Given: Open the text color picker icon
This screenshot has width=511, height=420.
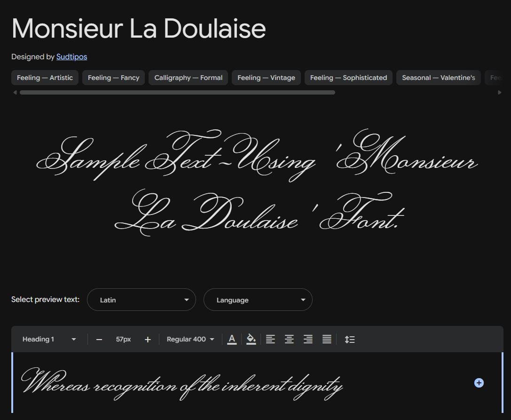Looking at the screenshot, I should (x=232, y=339).
